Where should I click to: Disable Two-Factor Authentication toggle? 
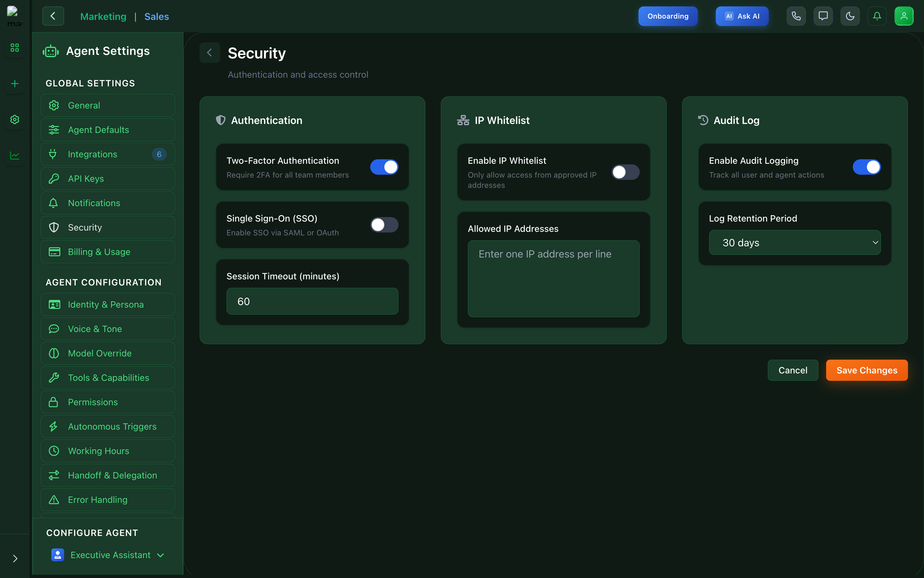tap(384, 167)
